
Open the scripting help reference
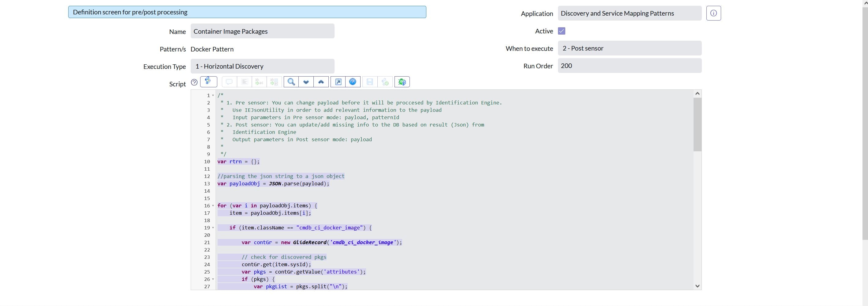tap(353, 82)
